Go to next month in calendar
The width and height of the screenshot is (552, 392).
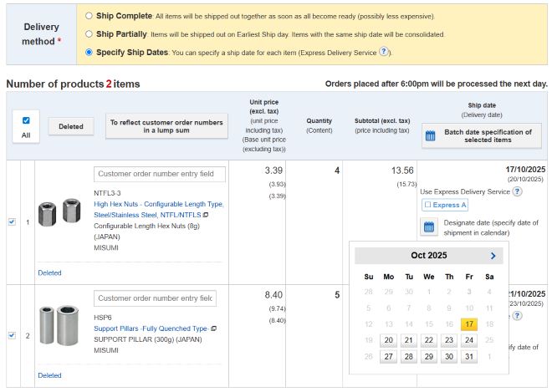coord(493,256)
